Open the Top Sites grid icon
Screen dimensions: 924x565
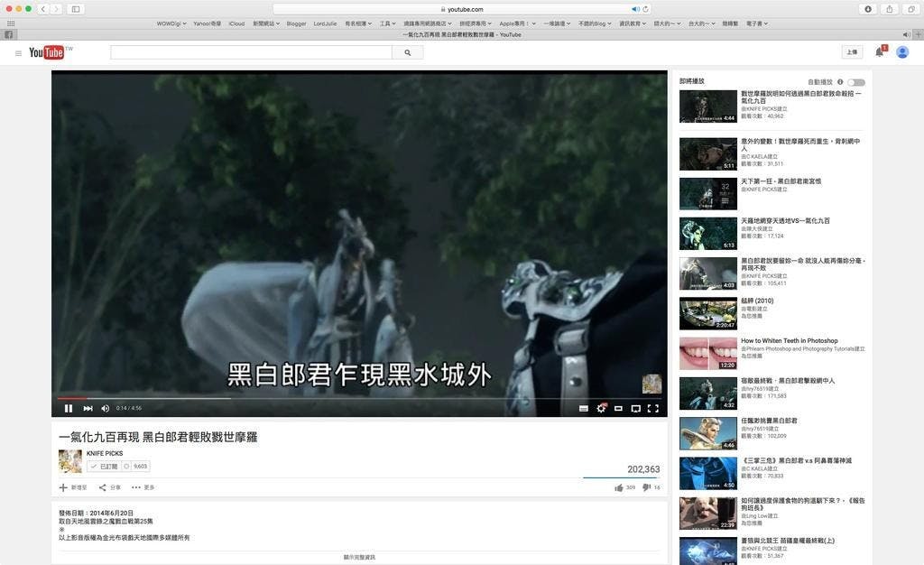click(11, 23)
